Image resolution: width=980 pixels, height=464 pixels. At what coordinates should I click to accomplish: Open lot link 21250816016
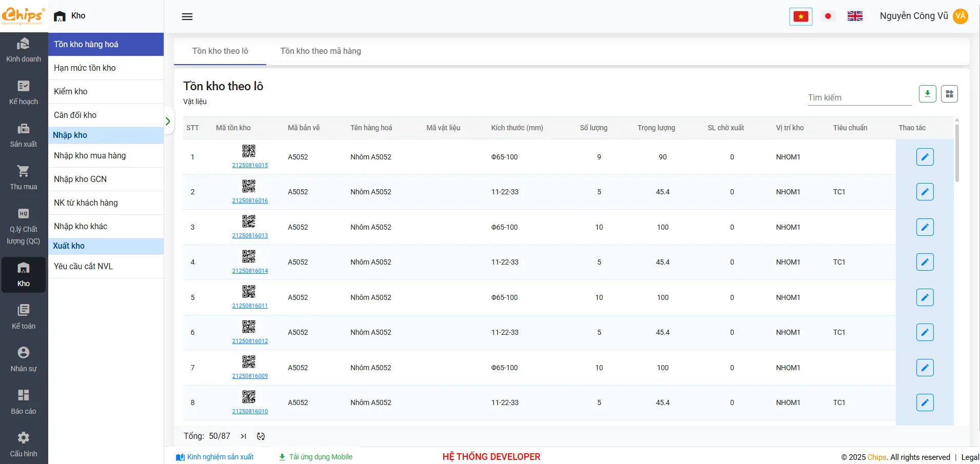250,200
